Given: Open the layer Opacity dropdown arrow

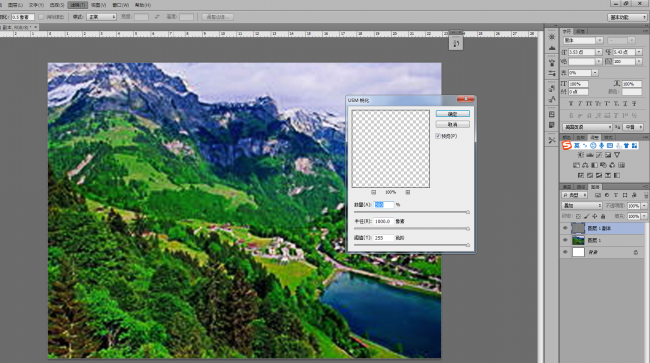Looking at the screenshot, I should 644,206.
